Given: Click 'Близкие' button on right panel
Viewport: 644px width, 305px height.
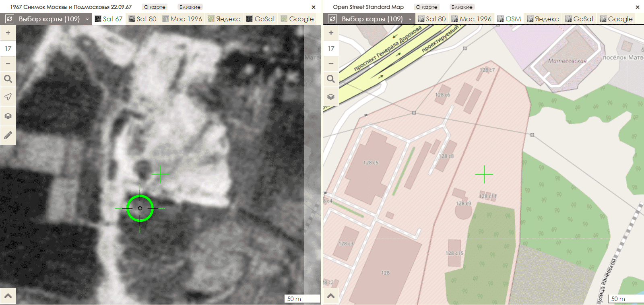Looking at the screenshot, I should point(462,7).
